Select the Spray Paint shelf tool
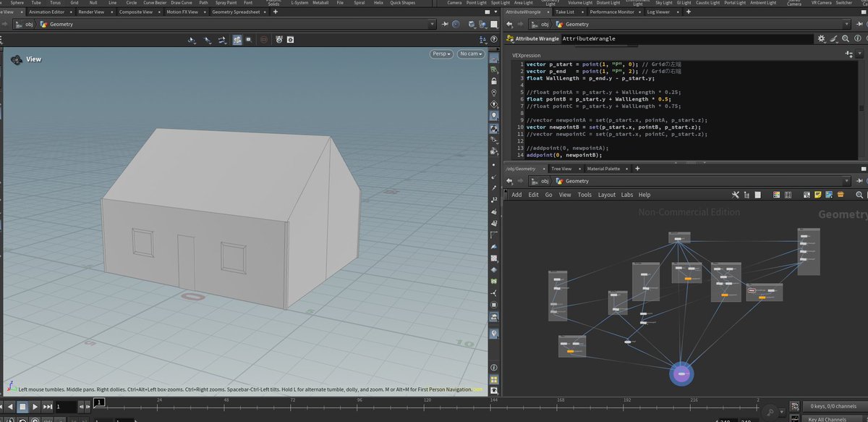 pyautogui.click(x=226, y=3)
